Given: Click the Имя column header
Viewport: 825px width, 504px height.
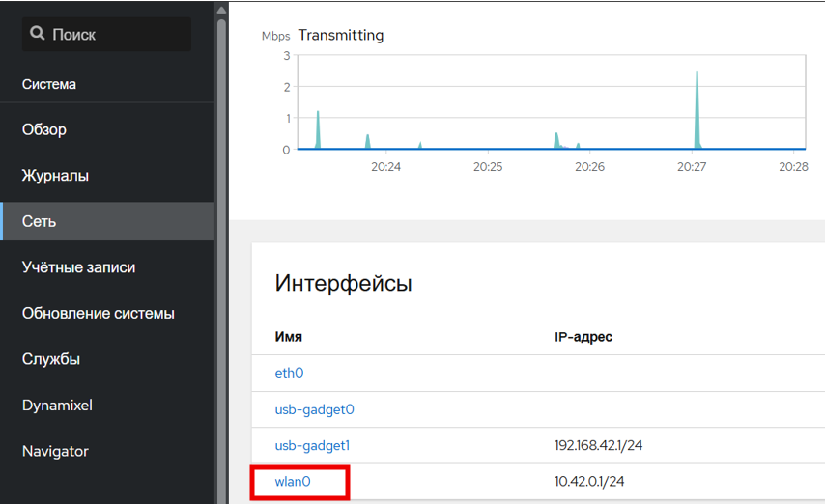Looking at the screenshot, I should [289, 337].
